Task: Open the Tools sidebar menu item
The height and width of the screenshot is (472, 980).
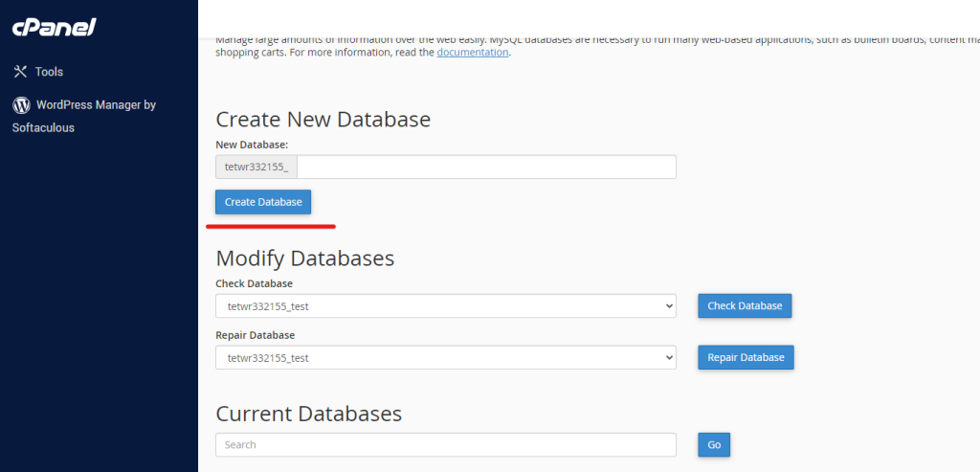Action: 48,72
